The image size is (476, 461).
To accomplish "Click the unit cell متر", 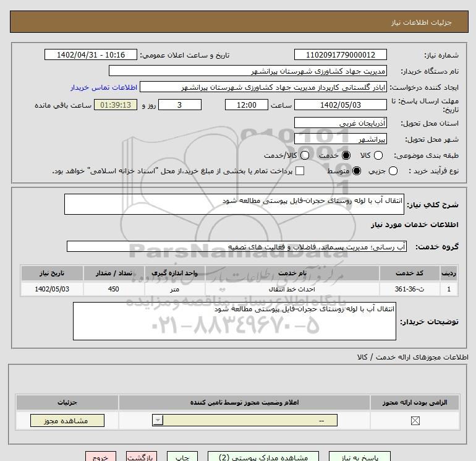I will tap(175, 289).
